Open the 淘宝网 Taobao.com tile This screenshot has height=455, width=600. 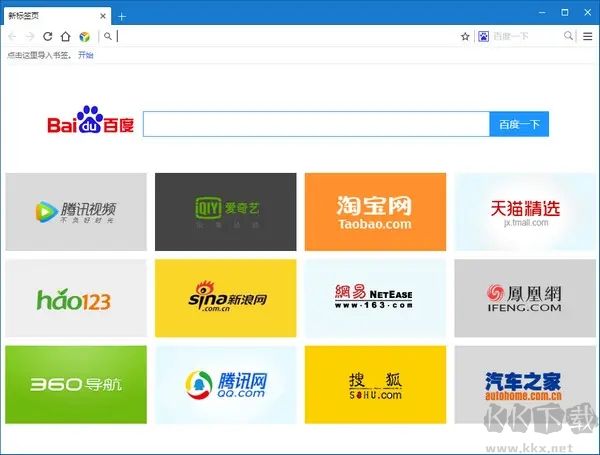click(x=375, y=212)
